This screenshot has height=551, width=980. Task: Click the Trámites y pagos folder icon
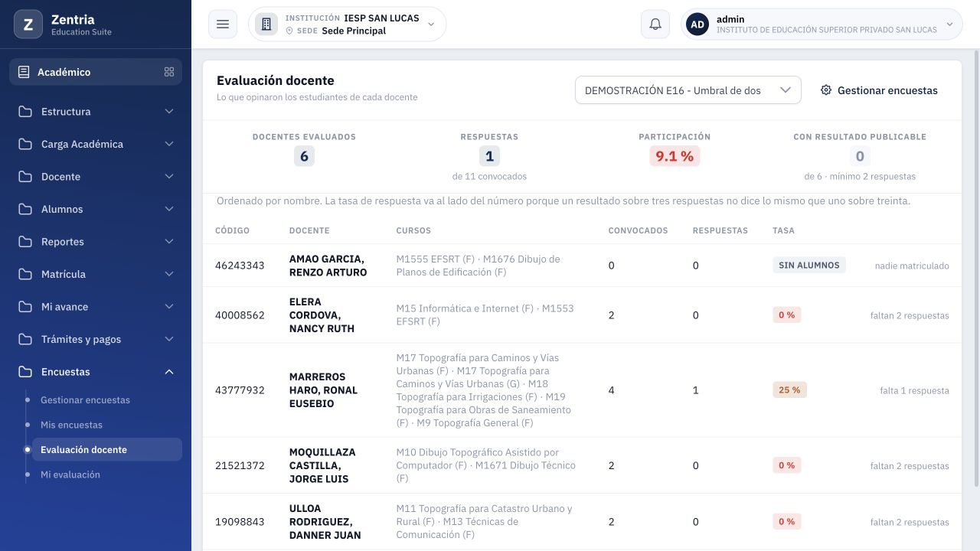26,339
